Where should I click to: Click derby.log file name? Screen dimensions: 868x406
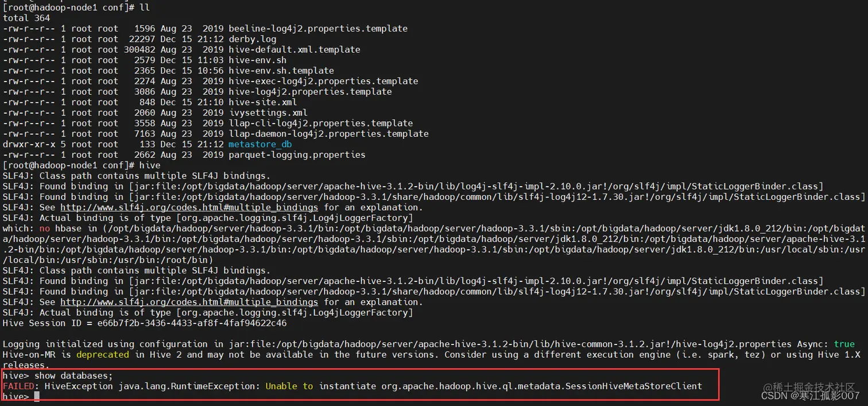click(252, 39)
